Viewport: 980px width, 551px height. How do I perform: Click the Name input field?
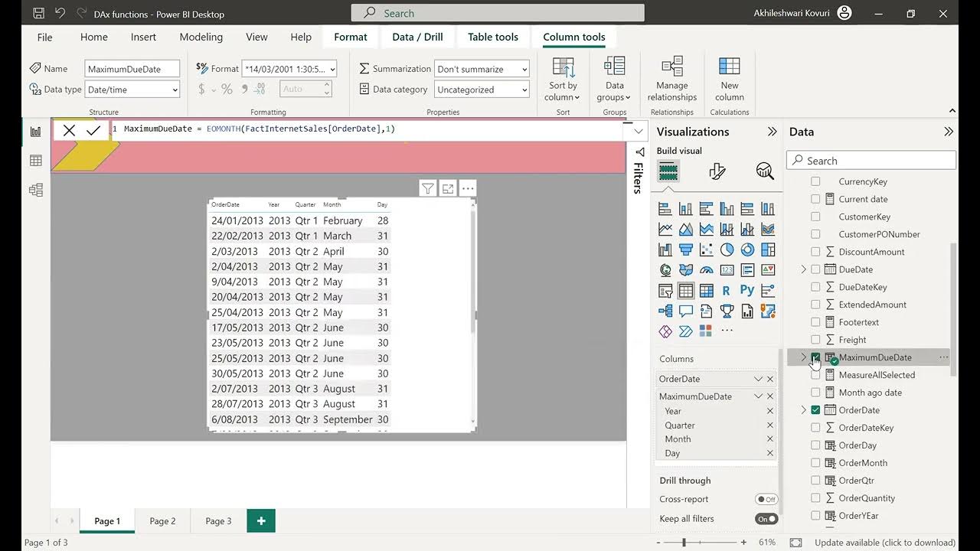[x=132, y=69]
